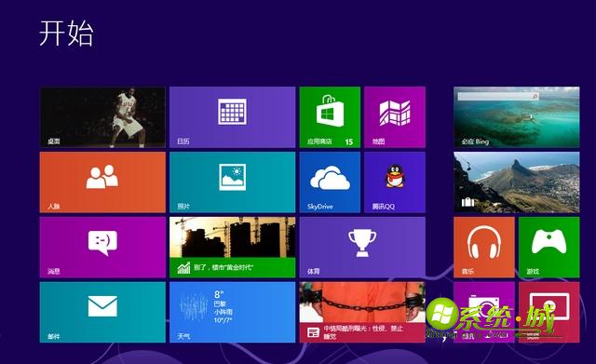Open the finance tile about 楼市
This screenshot has height=364, width=596.
pyautogui.click(x=232, y=248)
